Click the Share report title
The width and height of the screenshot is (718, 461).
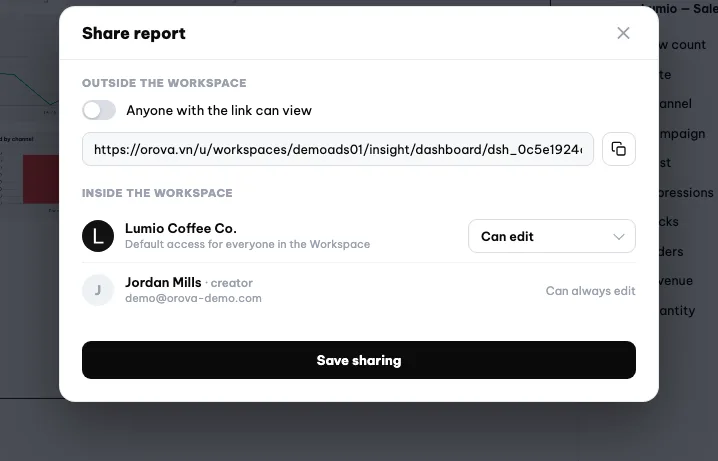tap(134, 33)
